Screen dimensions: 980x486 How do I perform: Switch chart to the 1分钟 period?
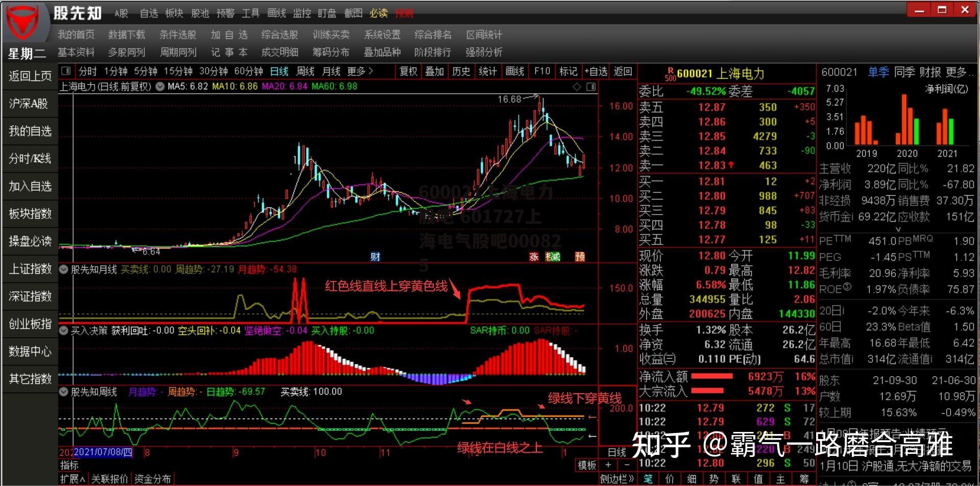point(116,71)
